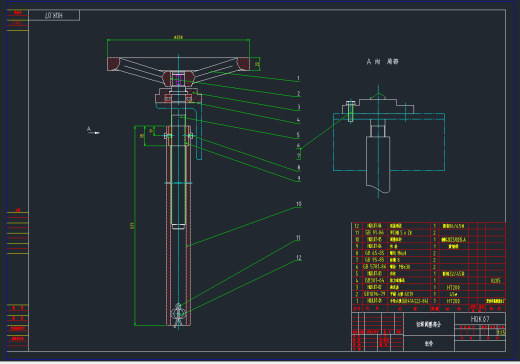This screenshot has width=520, height=364.
Task: Click the GB 5781-86 bolt M8x30 row
Action: tap(429, 267)
